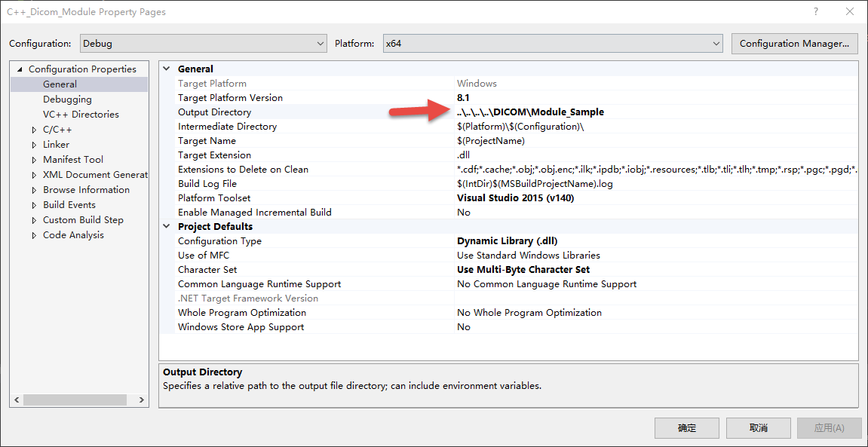Select the Code Analysis tree item
The image size is (868, 447).
pyautogui.click(x=73, y=234)
